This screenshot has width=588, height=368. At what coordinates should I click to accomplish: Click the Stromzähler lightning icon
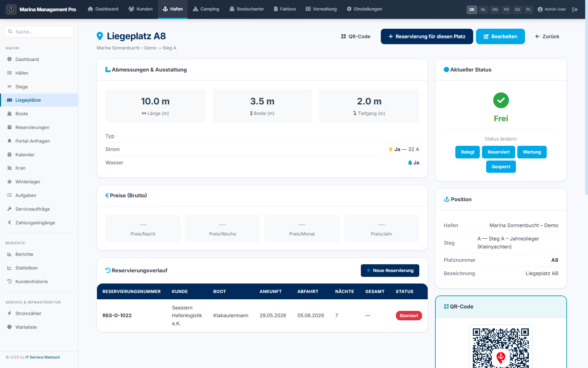click(x=9, y=313)
